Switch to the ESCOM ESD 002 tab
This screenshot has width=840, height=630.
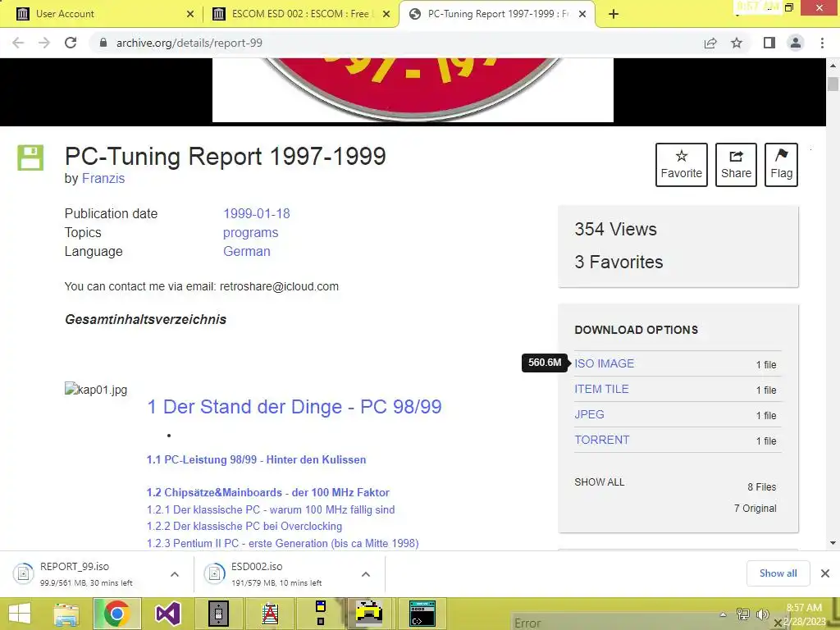300,14
